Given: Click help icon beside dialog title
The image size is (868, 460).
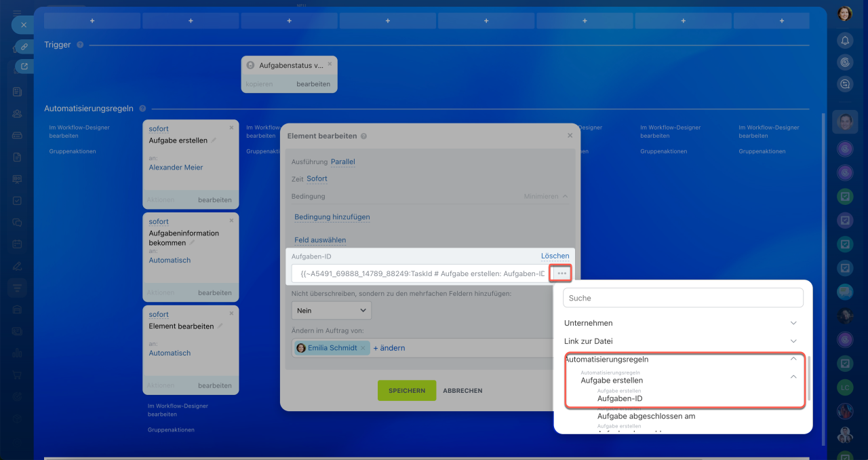Looking at the screenshot, I should point(364,136).
